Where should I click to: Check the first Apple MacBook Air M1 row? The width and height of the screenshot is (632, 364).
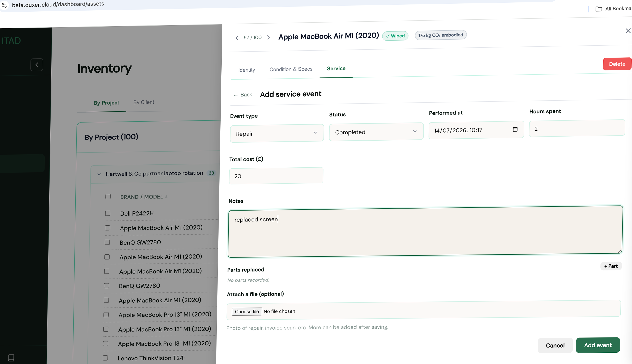point(108,228)
